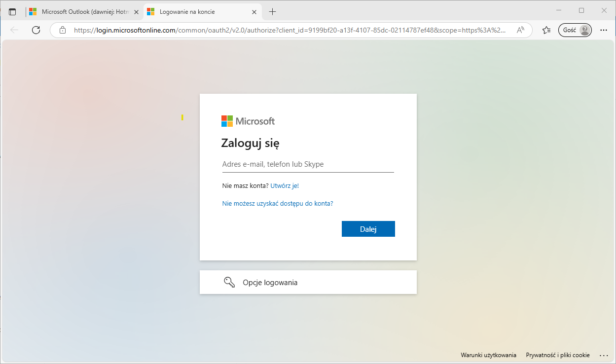Switch to the Microsoft Outlook tab
This screenshot has width=616, height=364.
pos(84,12)
